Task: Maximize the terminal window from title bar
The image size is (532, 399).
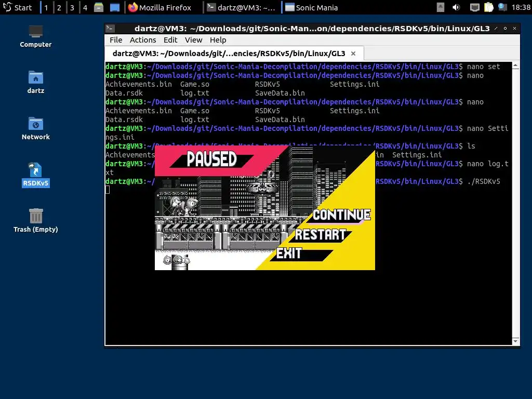Action: [x=505, y=29]
